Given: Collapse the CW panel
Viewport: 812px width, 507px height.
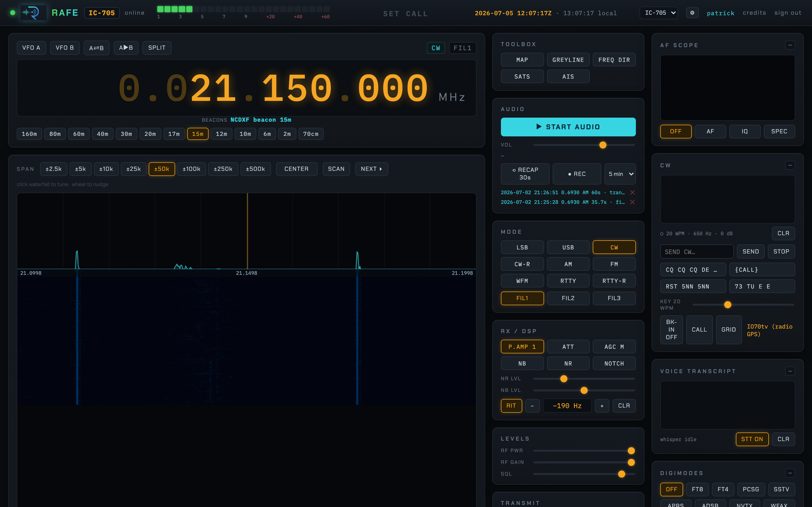Looking at the screenshot, I should pos(790,165).
